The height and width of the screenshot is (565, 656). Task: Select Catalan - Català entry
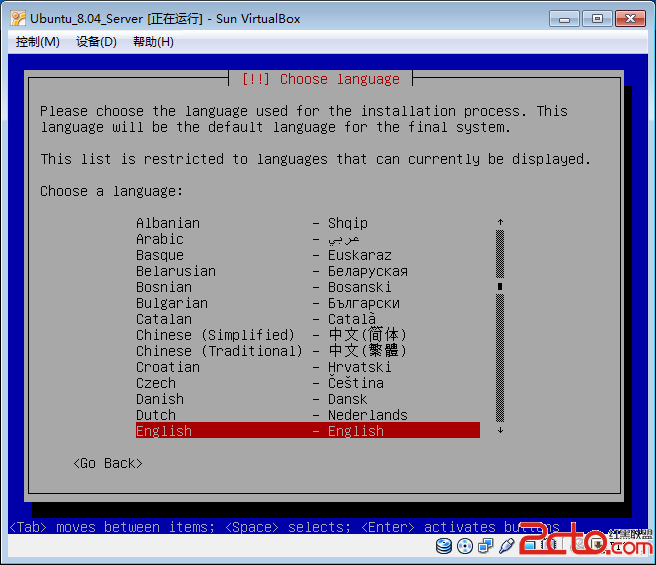(308, 319)
